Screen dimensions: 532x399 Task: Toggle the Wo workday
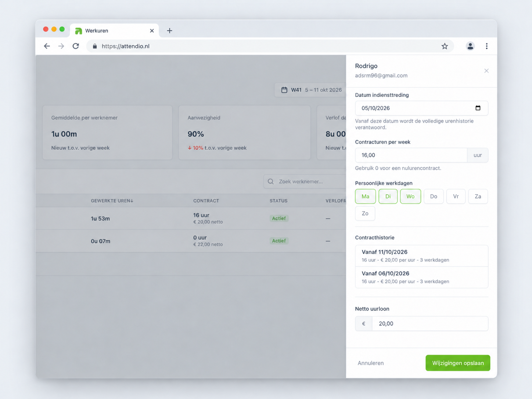click(x=410, y=197)
